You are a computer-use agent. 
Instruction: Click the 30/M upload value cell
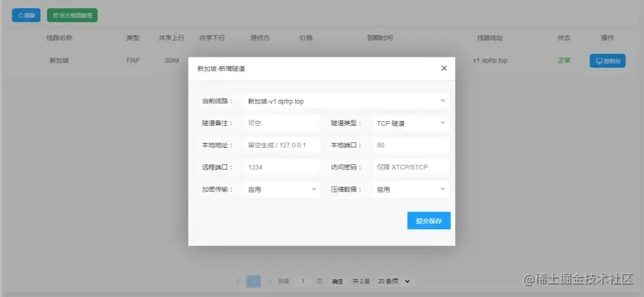click(x=172, y=60)
